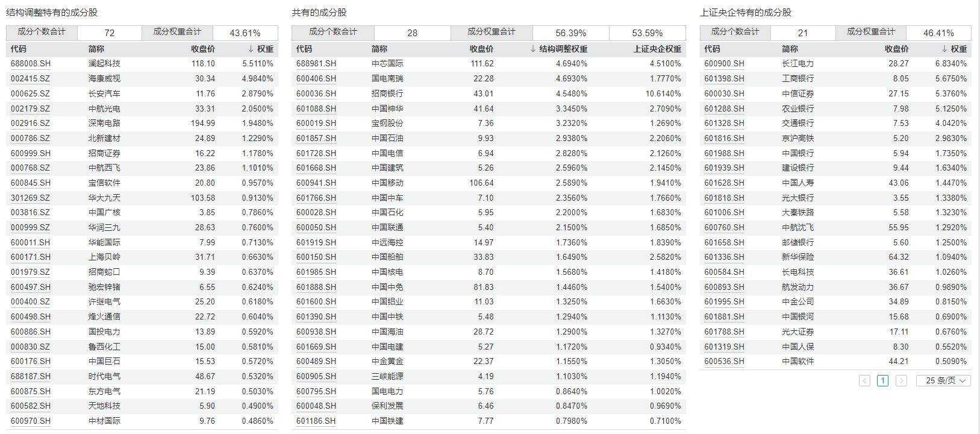Open stock code 600036.SH 招商银行
The width and height of the screenshot is (980, 434).
tap(316, 93)
